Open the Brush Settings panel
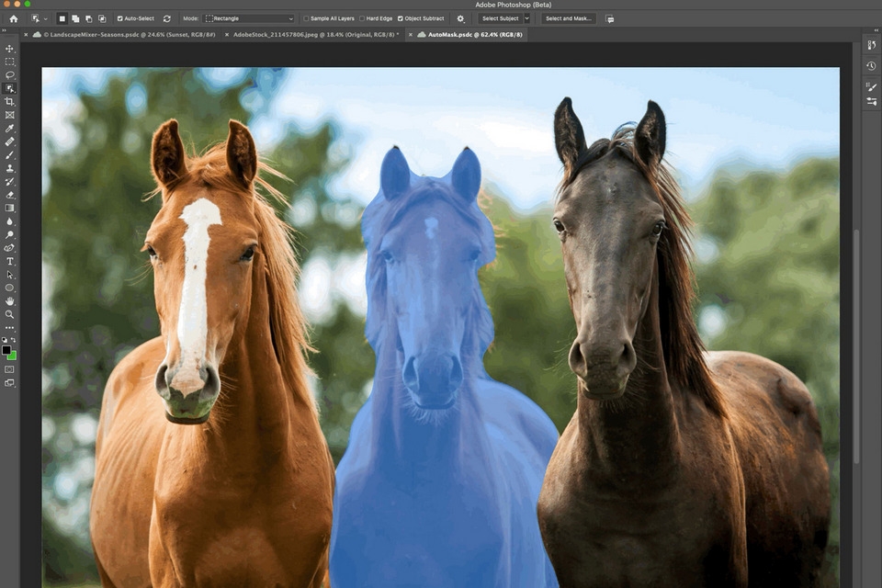The width and height of the screenshot is (882, 588). (x=871, y=87)
